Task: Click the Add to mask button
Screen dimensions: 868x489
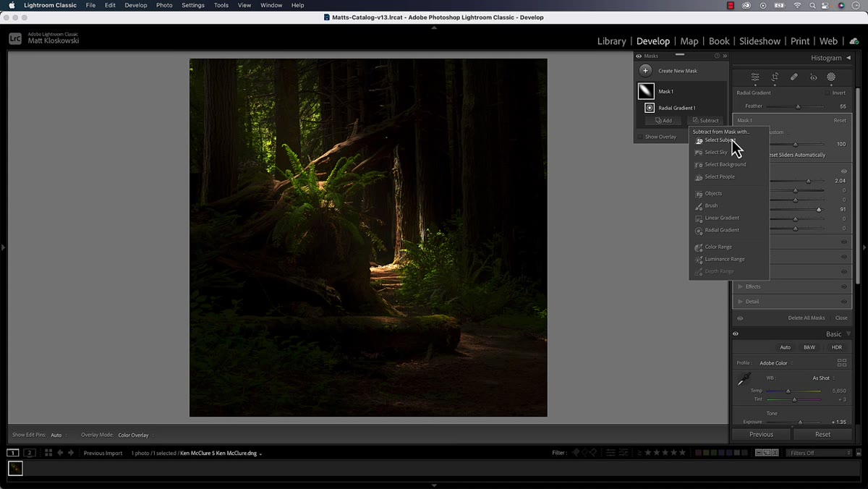Action: pyautogui.click(x=663, y=121)
